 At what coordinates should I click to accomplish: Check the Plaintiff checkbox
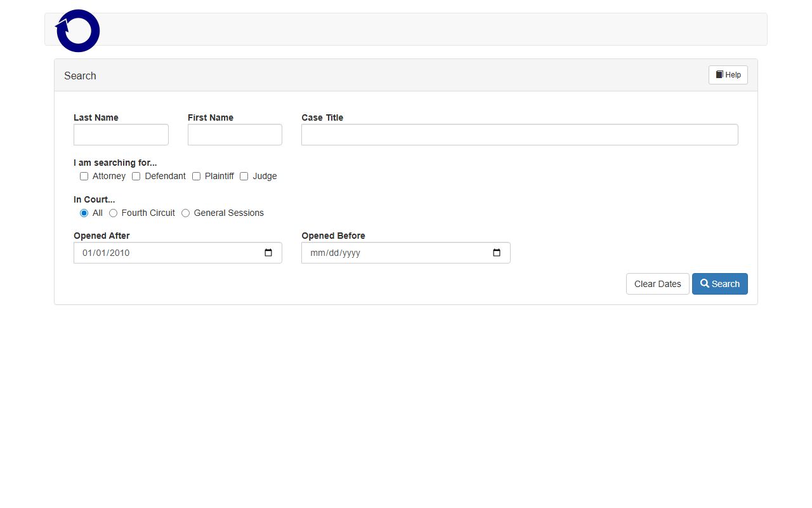click(196, 177)
